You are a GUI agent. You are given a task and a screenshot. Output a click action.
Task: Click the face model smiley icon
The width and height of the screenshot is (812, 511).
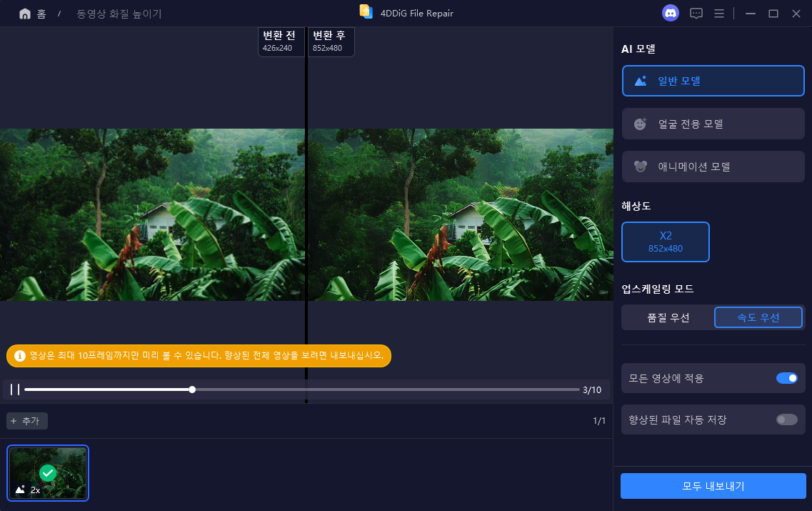click(641, 124)
